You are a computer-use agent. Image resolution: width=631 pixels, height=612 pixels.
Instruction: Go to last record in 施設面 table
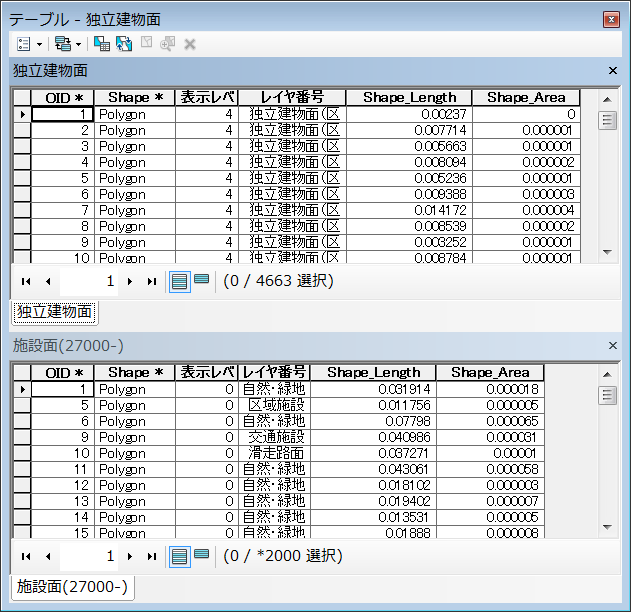point(152,557)
